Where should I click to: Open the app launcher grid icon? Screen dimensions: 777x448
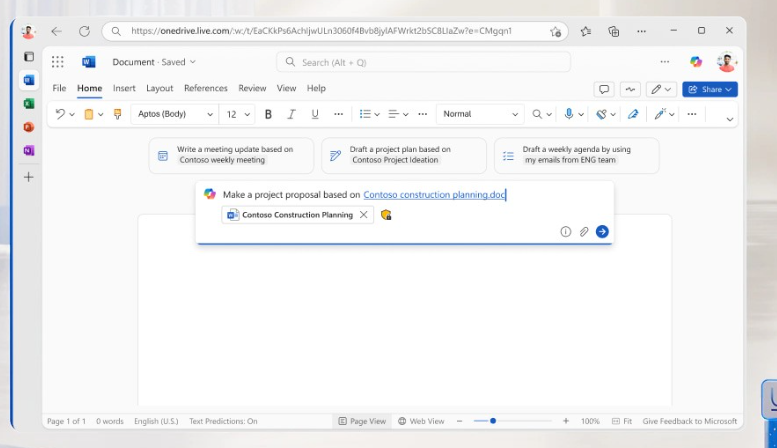(x=57, y=62)
